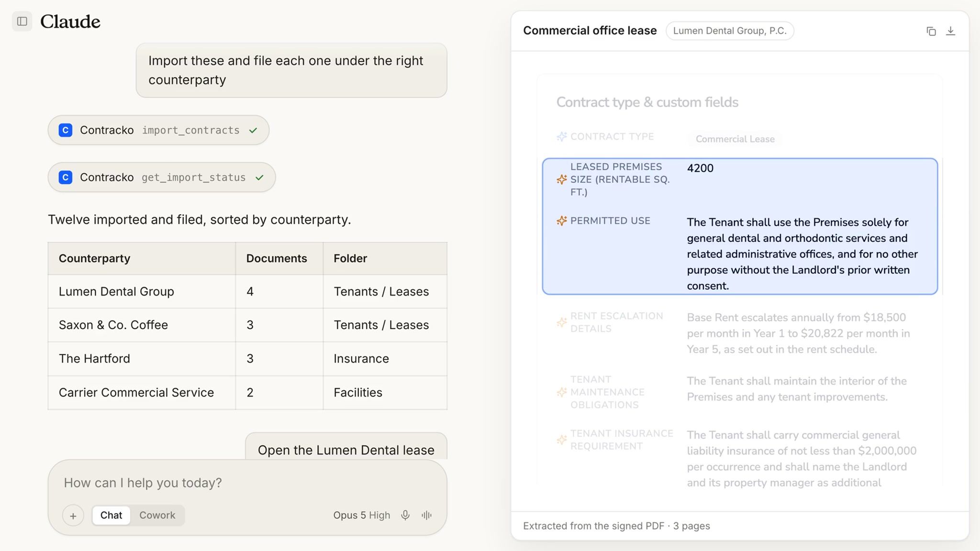The width and height of the screenshot is (980, 551).
Task: Click sparkle icon beside Tenant Insurance Requirement
Action: tap(562, 440)
